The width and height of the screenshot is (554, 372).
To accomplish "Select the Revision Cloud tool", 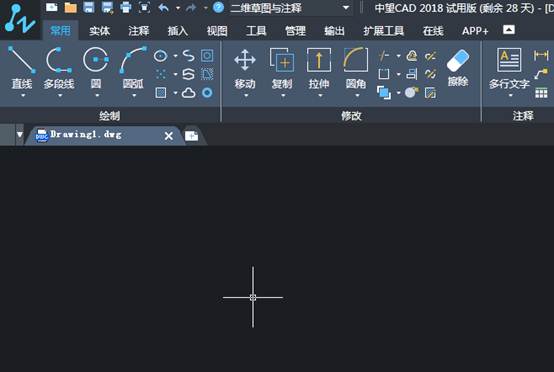I will (188, 93).
